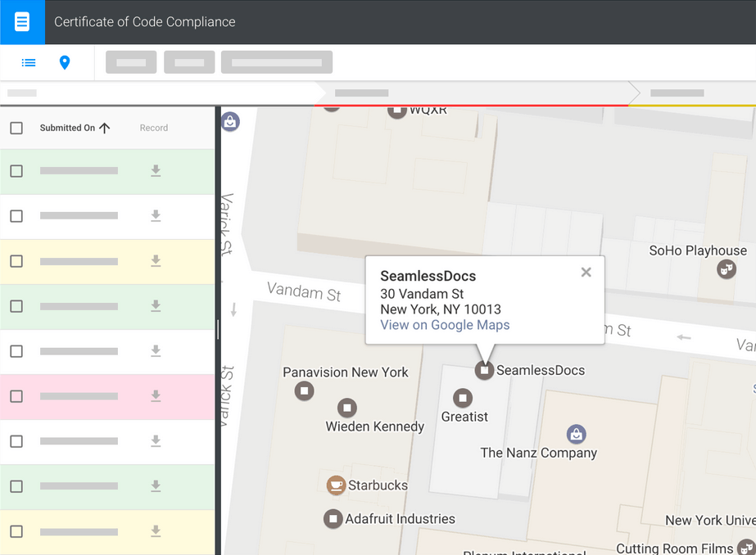Click the Starbucks map label
The height and width of the screenshot is (555, 756).
(x=378, y=485)
